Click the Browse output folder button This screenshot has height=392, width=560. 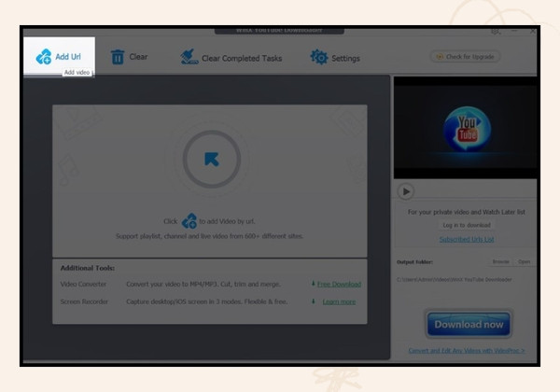(500, 261)
